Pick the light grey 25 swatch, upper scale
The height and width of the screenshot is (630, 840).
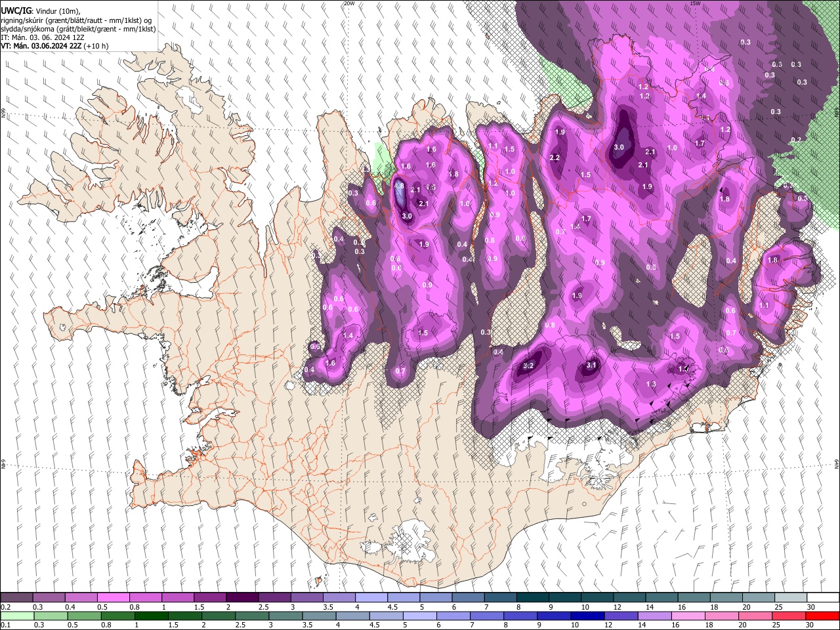pos(791,598)
